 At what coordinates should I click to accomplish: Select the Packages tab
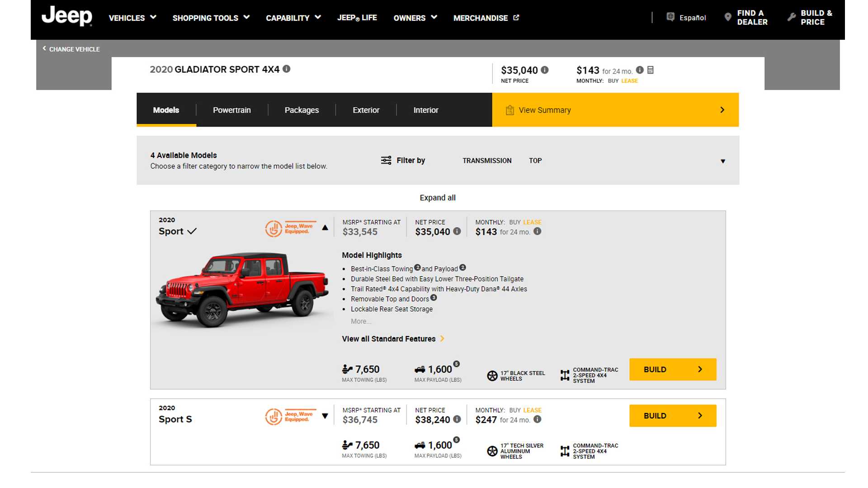(302, 110)
